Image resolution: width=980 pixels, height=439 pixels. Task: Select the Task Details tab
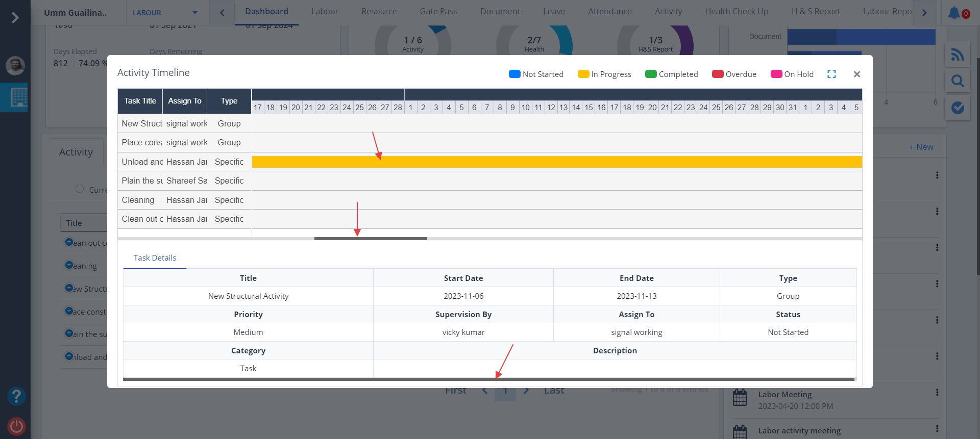155,258
